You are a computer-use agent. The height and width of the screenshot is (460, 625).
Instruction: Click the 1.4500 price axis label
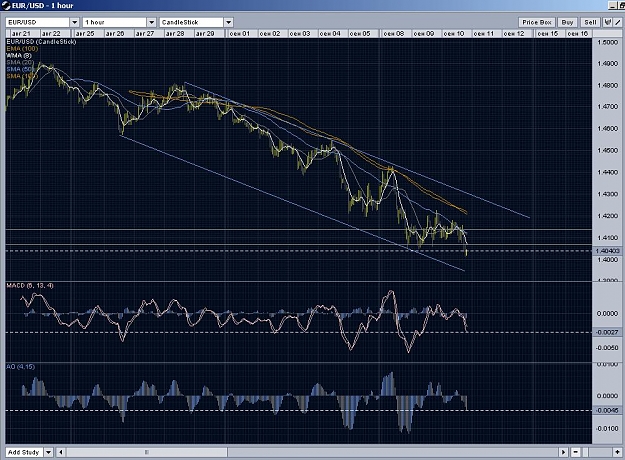click(607, 150)
